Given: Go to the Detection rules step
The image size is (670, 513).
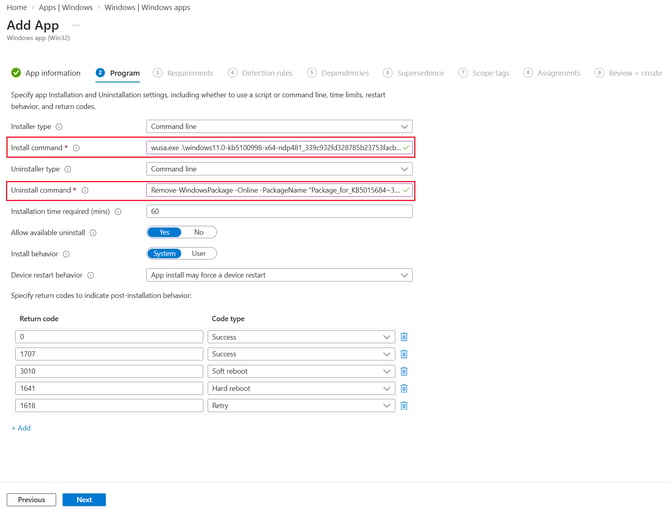Looking at the screenshot, I should coord(260,73).
